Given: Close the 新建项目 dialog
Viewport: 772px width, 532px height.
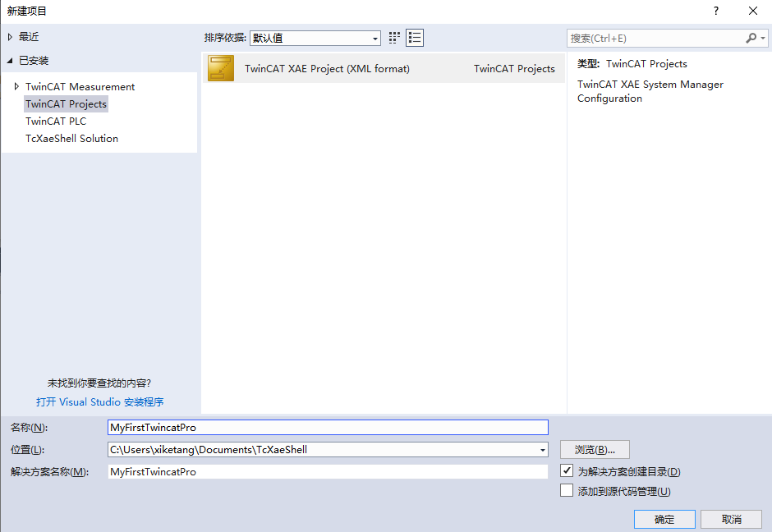Looking at the screenshot, I should (753, 11).
